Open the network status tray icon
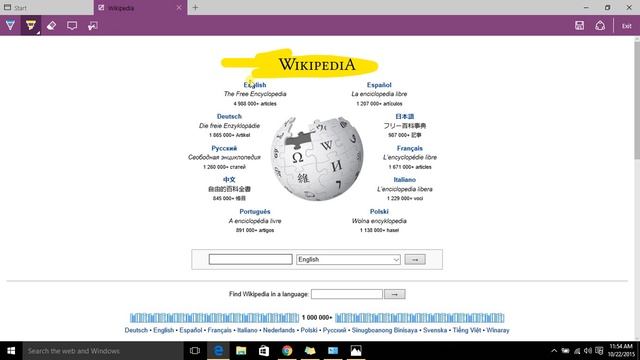Image resolution: width=640 pixels, height=360 pixels. pyautogui.click(x=577, y=351)
